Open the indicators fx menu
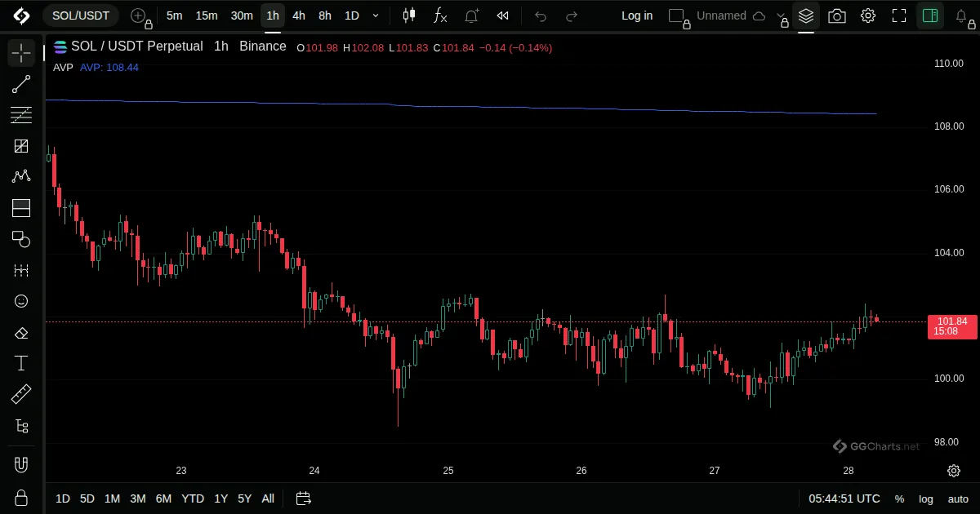 pyautogui.click(x=440, y=16)
